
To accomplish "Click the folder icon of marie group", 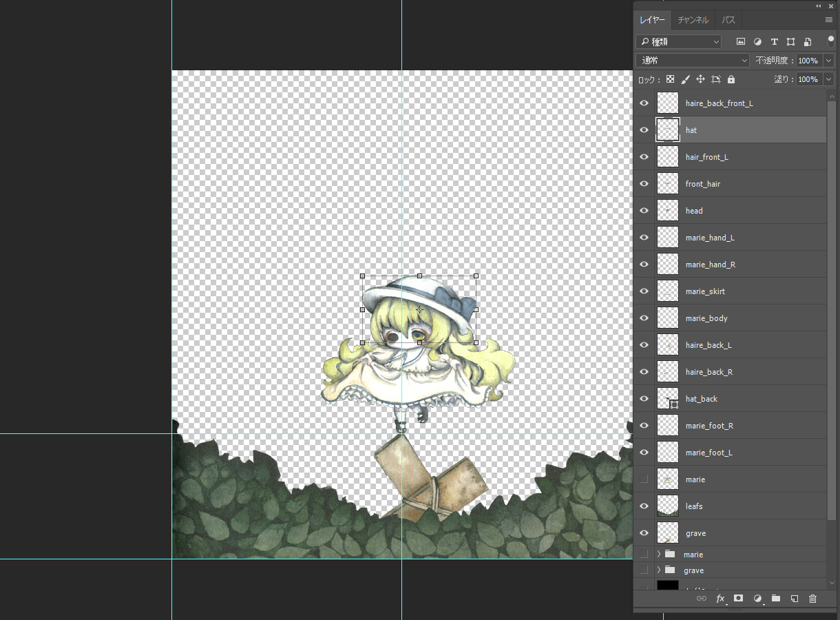I will 670,554.
